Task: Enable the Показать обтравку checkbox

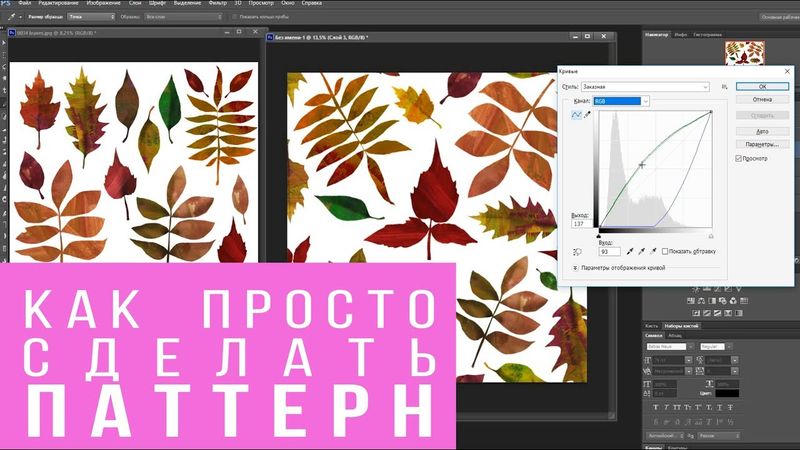Action: click(665, 251)
